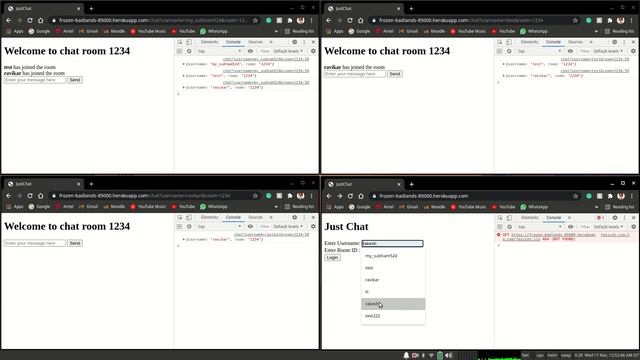Screen dimensions: 640x360
Task: Open Default levels dropdown in bottom-right console
Action: (x=609, y=227)
